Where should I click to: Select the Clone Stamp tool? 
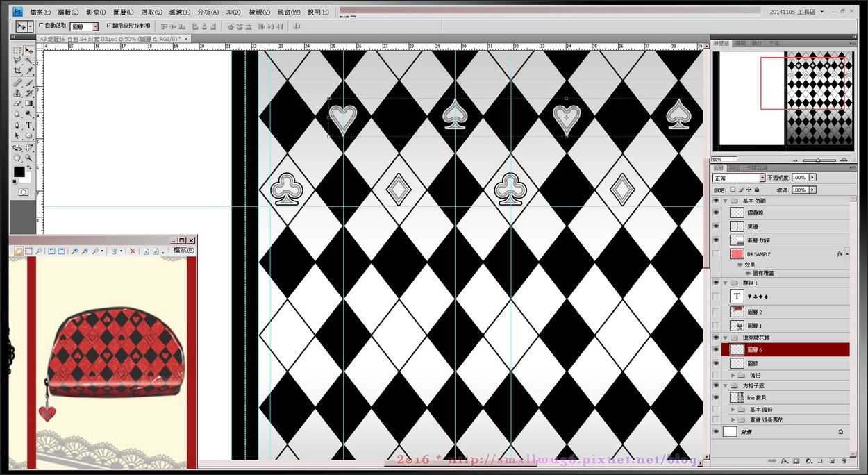coord(17,92)
